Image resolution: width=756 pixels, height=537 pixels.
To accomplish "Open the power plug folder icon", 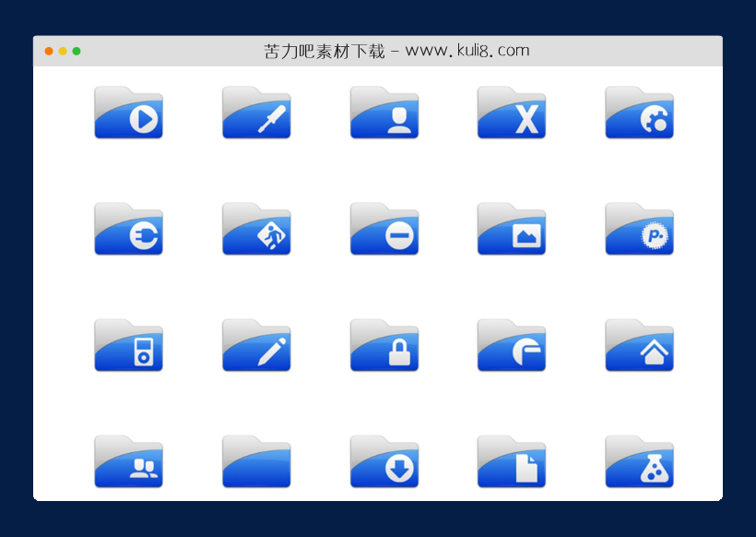I will pos(128,230).
